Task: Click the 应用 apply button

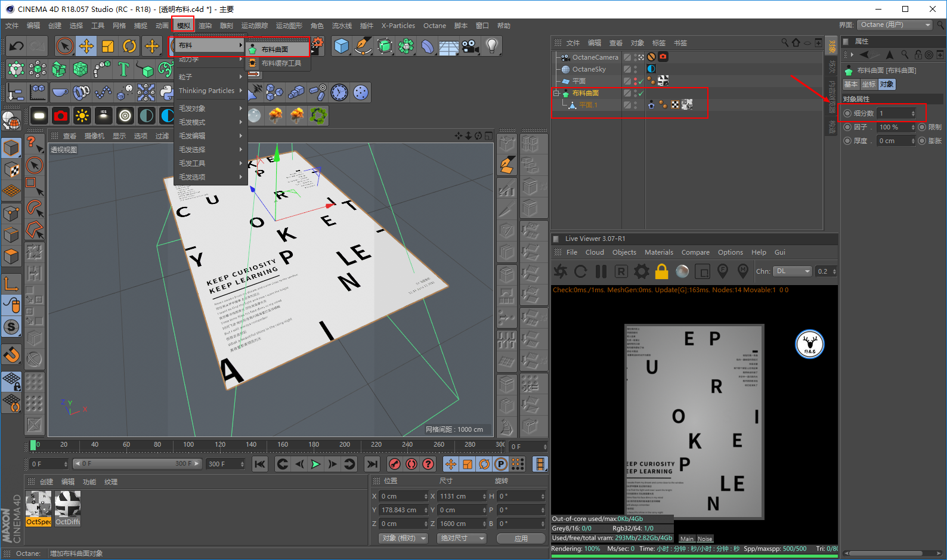Action: click(x=521, y=539)
